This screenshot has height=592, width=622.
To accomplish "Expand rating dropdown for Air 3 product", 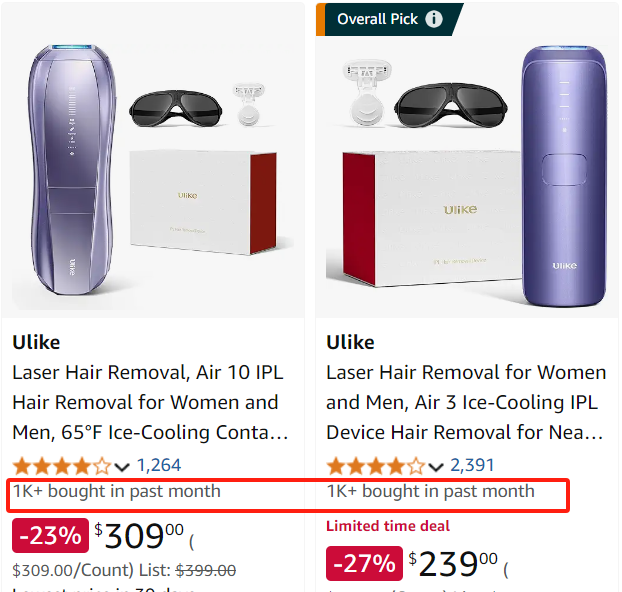I will click(x=436, y=467).
